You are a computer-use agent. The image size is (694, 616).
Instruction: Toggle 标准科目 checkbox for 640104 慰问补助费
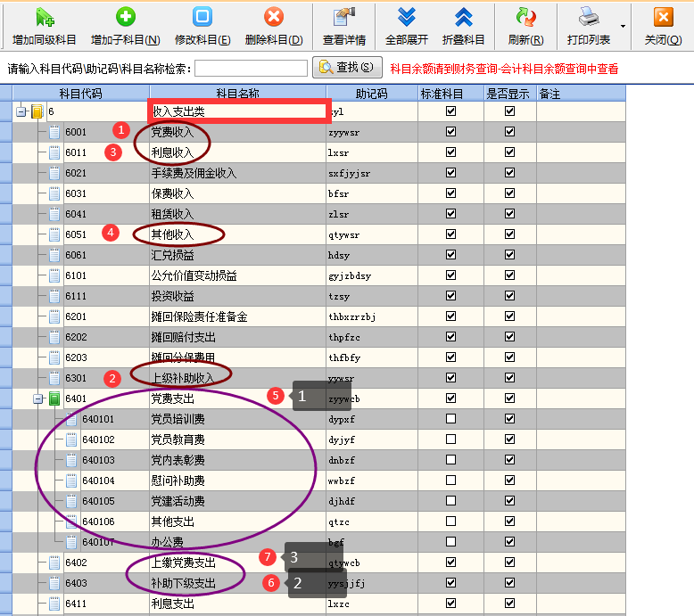point(450,480)
